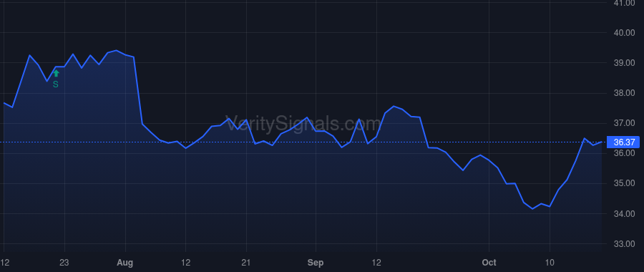Click the Sep date axis label
This screenshot has width=644, height=272.
click(x=316, y=263)
